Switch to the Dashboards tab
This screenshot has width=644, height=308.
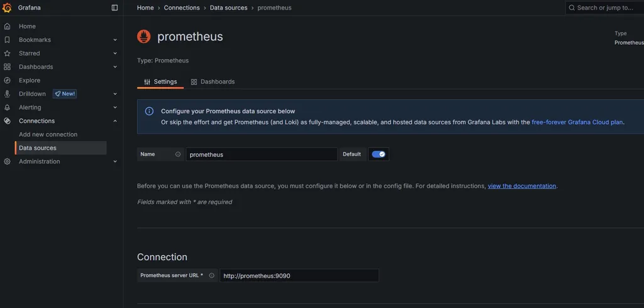213,82
